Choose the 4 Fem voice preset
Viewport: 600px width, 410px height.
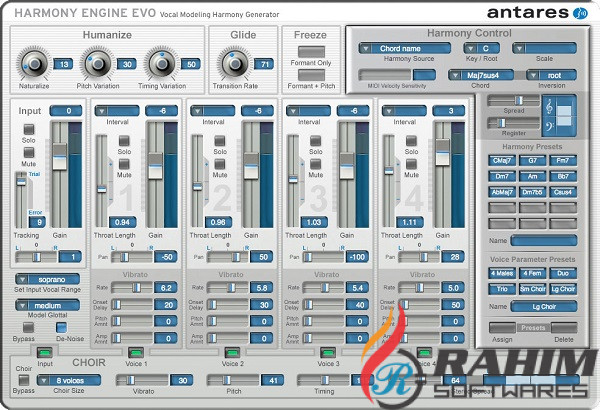[x=532, y=273]
